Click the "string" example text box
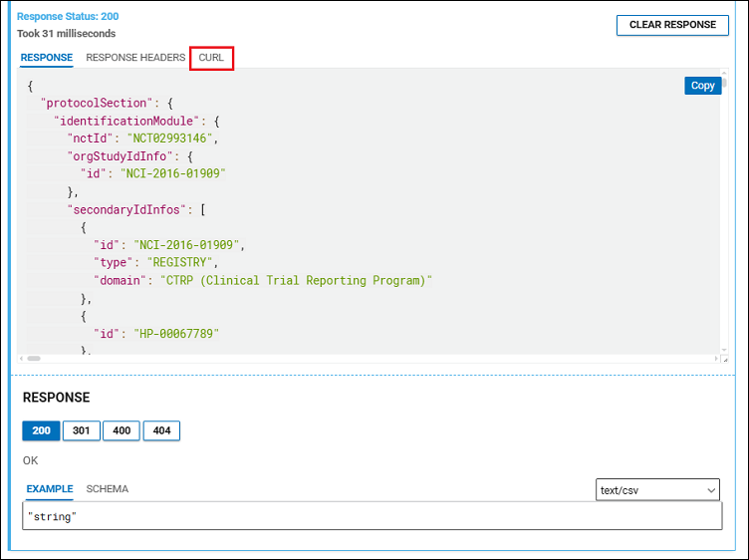 [373, 516]
